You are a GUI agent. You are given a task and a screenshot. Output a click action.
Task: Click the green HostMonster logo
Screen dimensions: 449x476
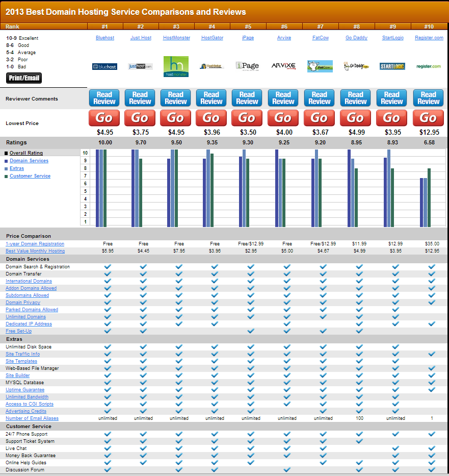coord(176,66)
